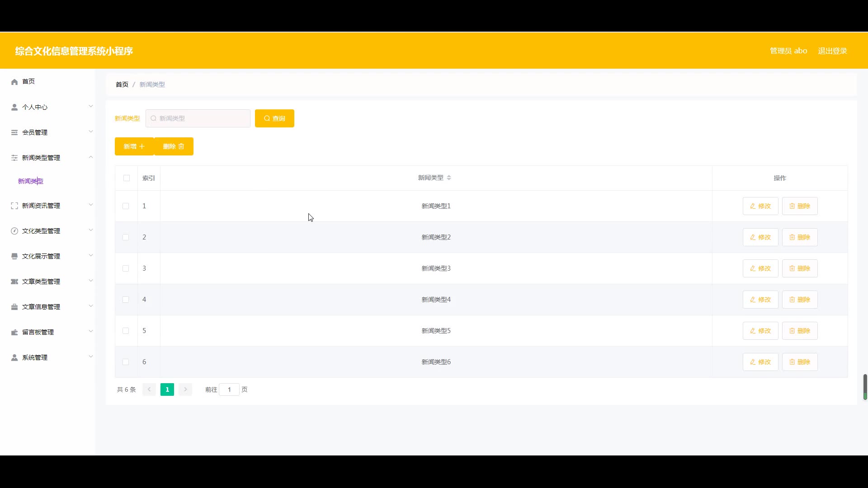
Task: Toggle the select-all checkbox in the table header
Action: pos(127,178)
